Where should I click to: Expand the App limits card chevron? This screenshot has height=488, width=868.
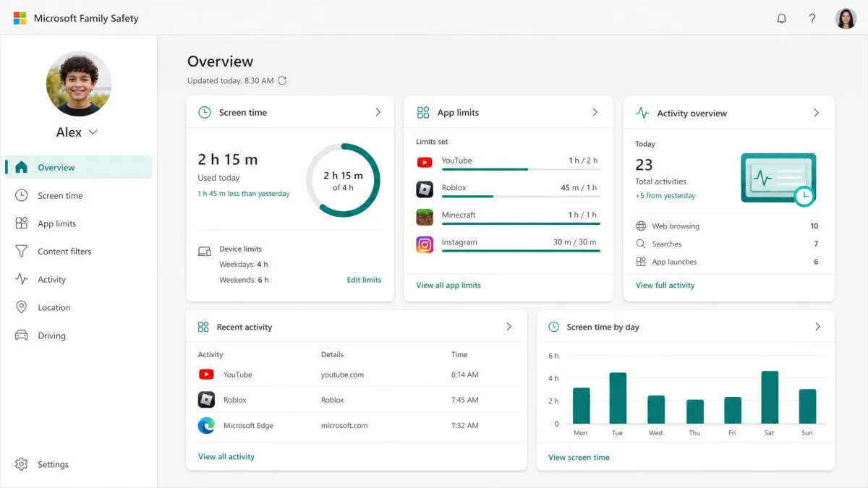pyautogui.click(x=595, y=113)
